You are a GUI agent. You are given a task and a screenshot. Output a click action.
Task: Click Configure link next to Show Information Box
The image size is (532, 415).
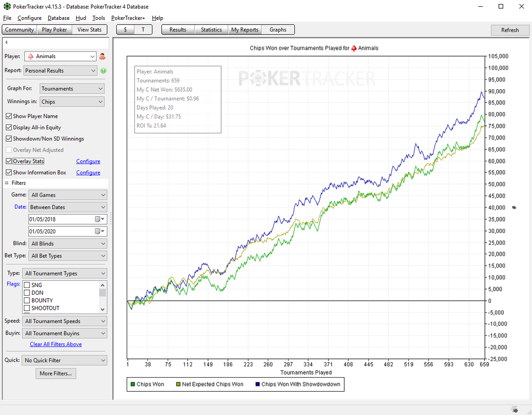click(88, 173)
